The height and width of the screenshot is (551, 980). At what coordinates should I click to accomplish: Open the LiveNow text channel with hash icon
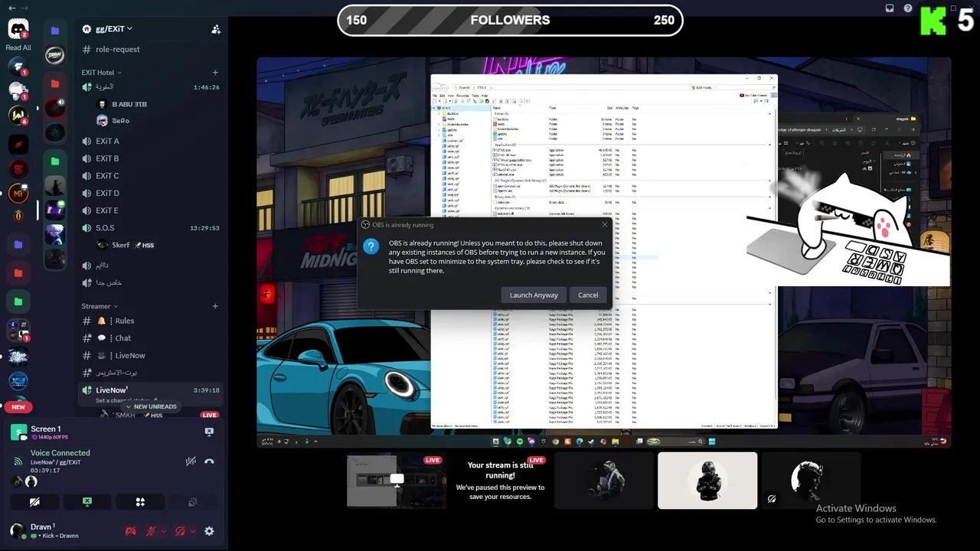130,356
